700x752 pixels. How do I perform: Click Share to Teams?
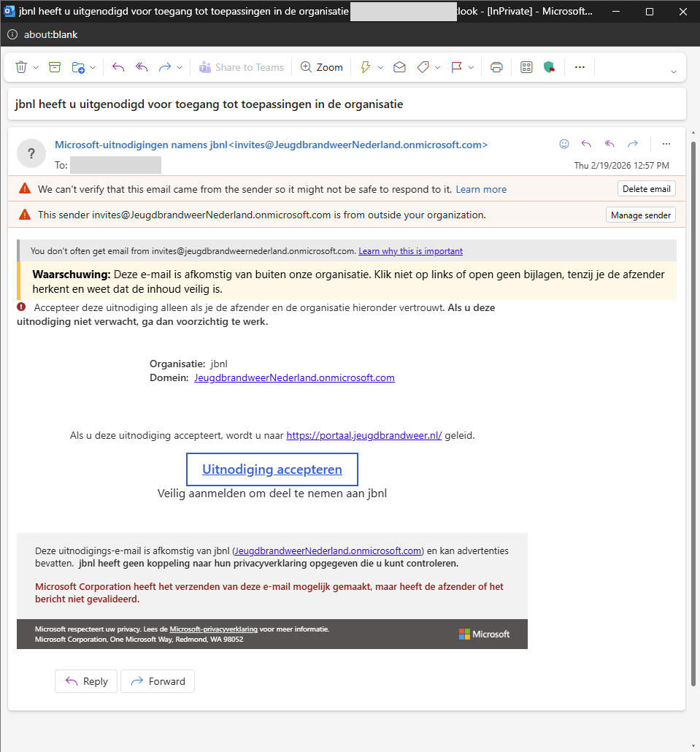[242, 67]
